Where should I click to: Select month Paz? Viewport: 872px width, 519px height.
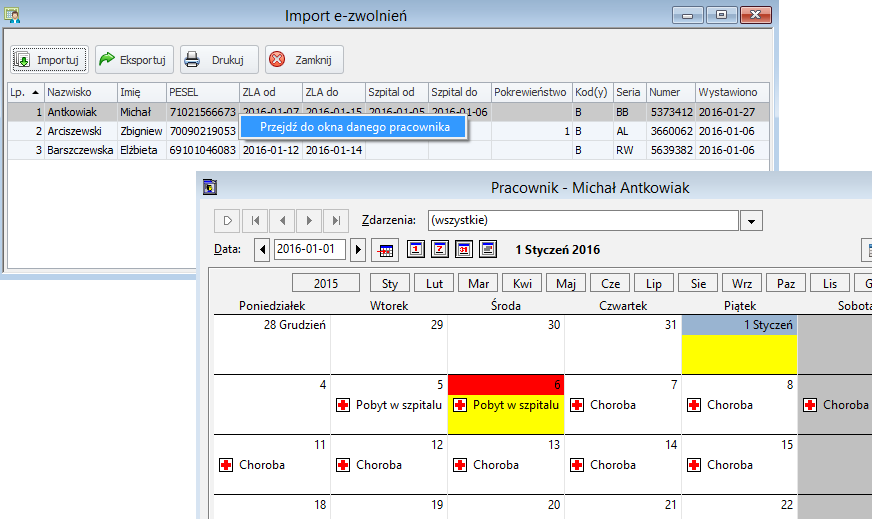[x=786, y=283]
